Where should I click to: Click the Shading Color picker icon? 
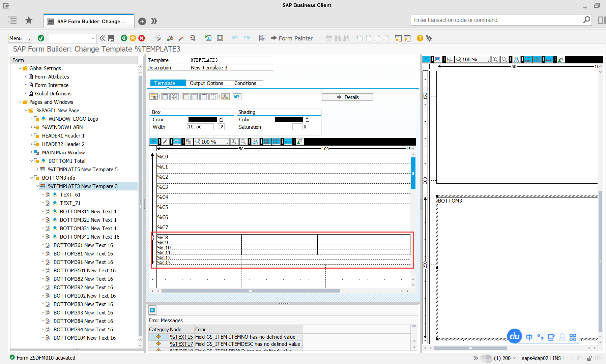[x=308, y=120]
